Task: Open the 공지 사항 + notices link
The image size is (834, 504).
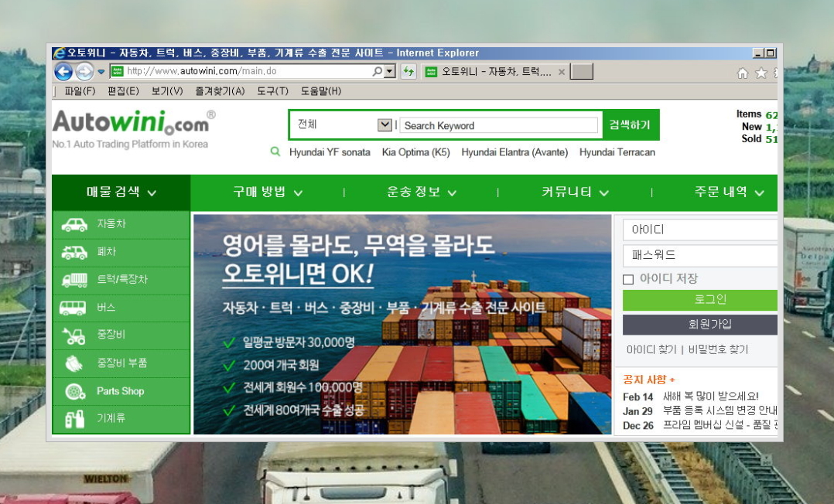Action: [x=649, y=380]
